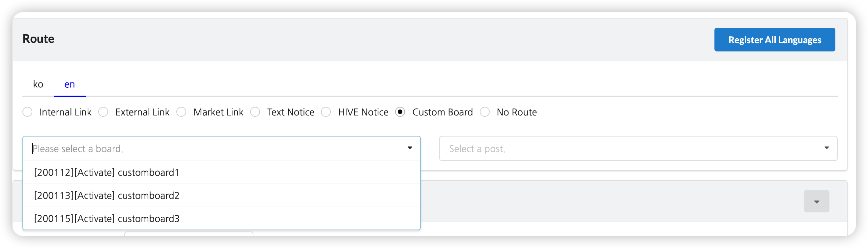Viewport: 868px width, 248px height.
Task: Click the Register All Languages button
Action: point(774,40)
